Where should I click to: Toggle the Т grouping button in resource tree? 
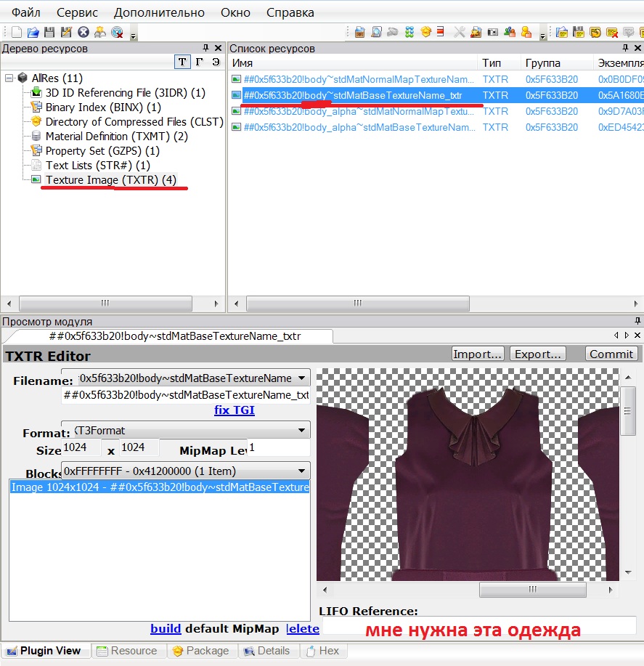tap(182, 62)
